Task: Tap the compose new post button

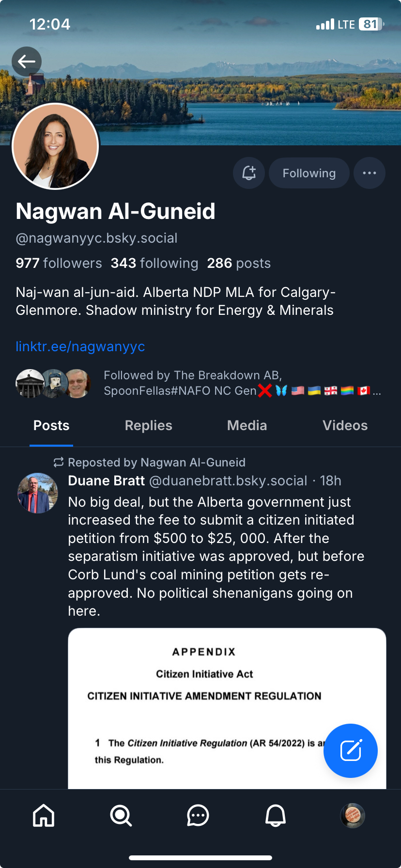Action: (x=350, y=750)
